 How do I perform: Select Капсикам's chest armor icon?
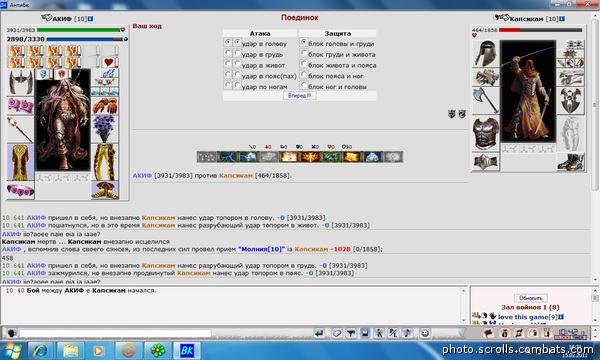point(486,133)
